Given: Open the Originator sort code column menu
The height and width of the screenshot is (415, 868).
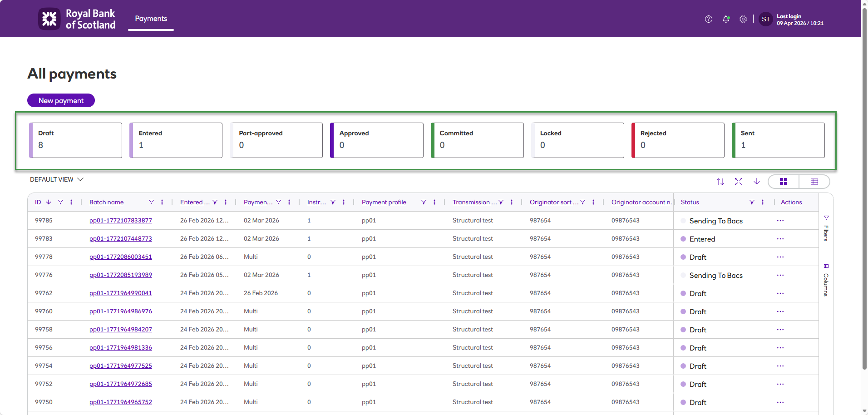Looking at the screenshot, I should pos(593,202).
